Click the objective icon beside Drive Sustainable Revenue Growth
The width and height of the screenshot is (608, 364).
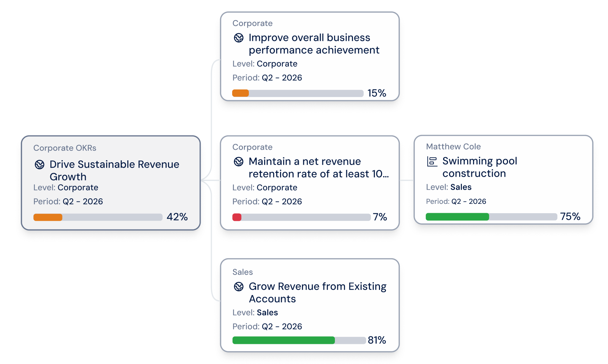(40, 164)
